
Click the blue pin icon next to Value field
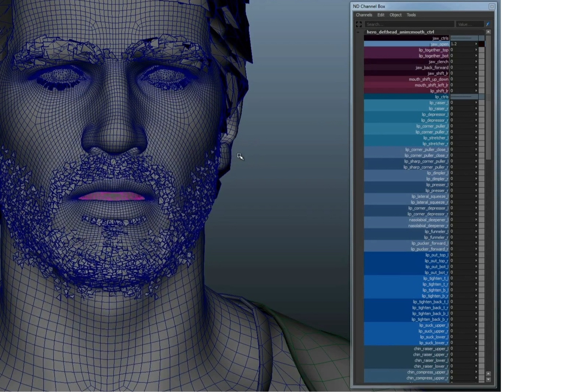point(488,24)
